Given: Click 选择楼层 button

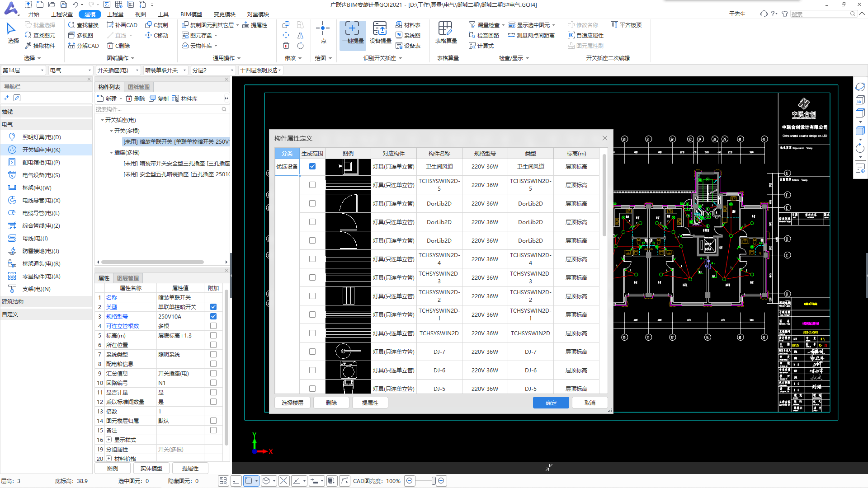Looking at the screenshot, I should click(x=292, y=403).
